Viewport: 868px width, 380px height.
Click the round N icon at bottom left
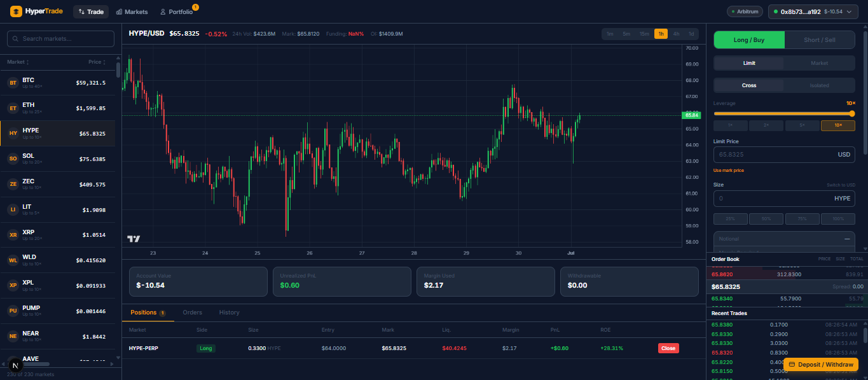[x=15, y=365]
